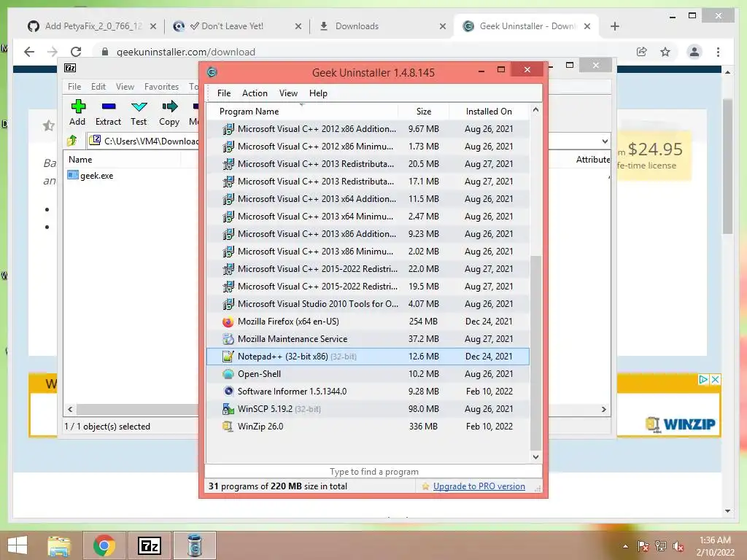747x560 pixels.
Task: Open the Action menu in Geek Uninstaller
Action: (255, 93)
